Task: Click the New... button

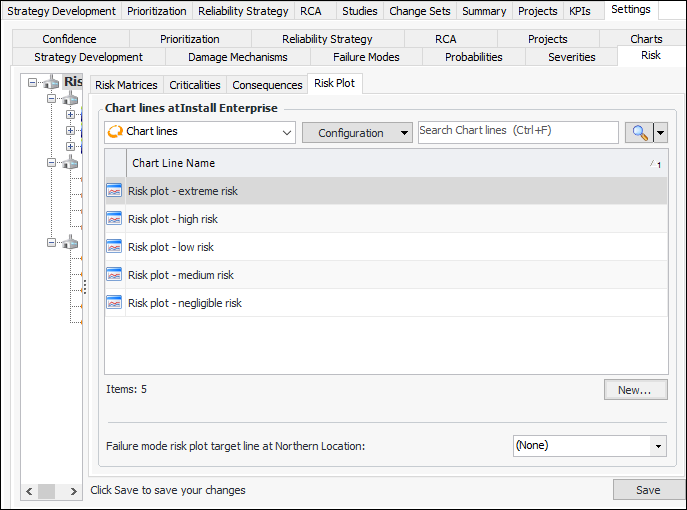Action: (x=634, y=390)
